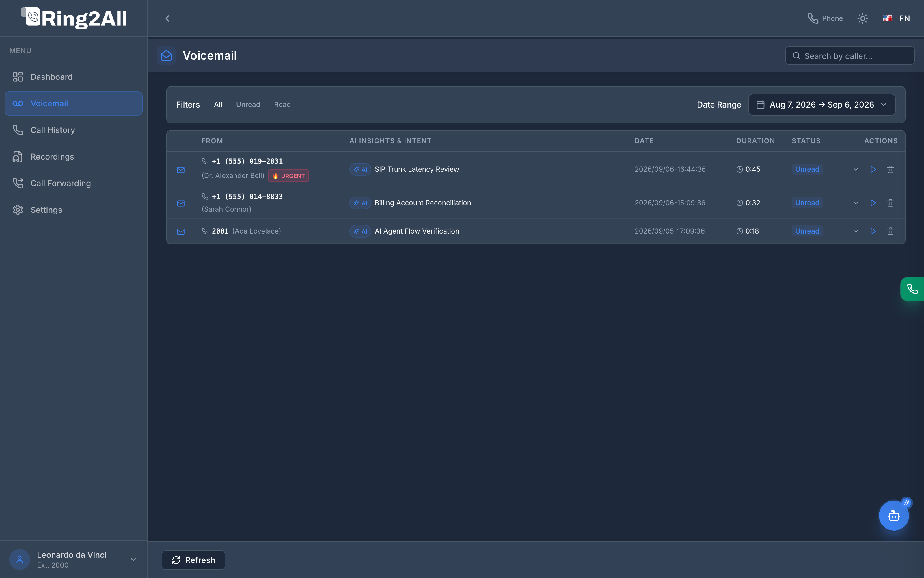Viewport: 924px width, 578px height.
Task: Click the AI badge for AI Agent Flow Verification
Action: click(x=360, y=231)
